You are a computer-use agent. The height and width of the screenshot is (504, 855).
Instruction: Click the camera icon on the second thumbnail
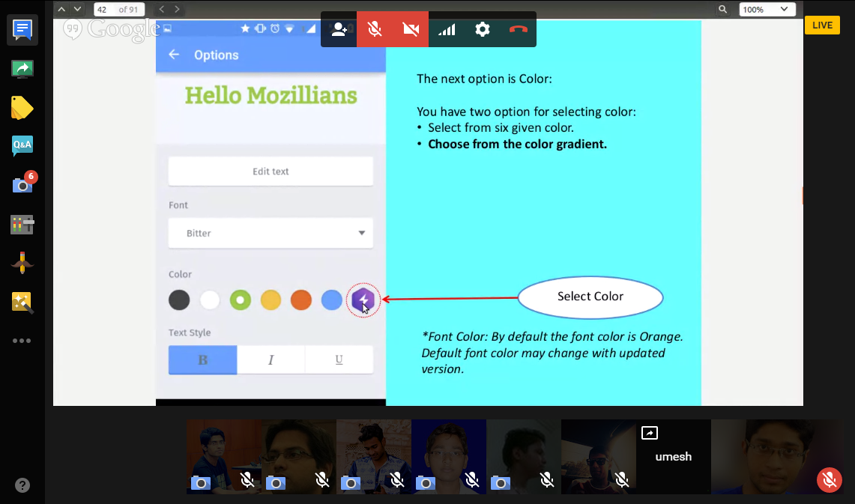275,483
